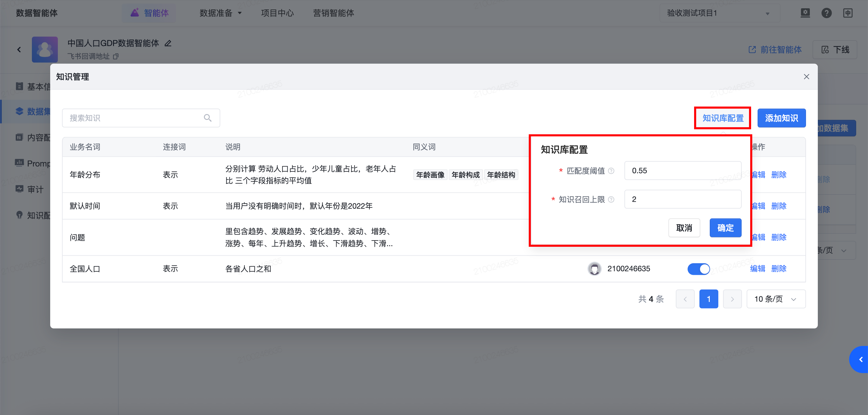Image resolution: width=868 pixels, height=415 pixels.
Task: Go to next page arrow
Action: pos(732,299)
